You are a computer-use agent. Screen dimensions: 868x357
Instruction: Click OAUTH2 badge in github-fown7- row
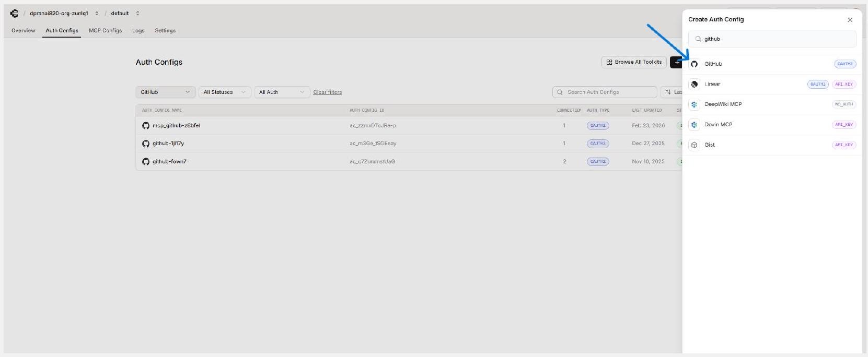(x=597, y=162)
